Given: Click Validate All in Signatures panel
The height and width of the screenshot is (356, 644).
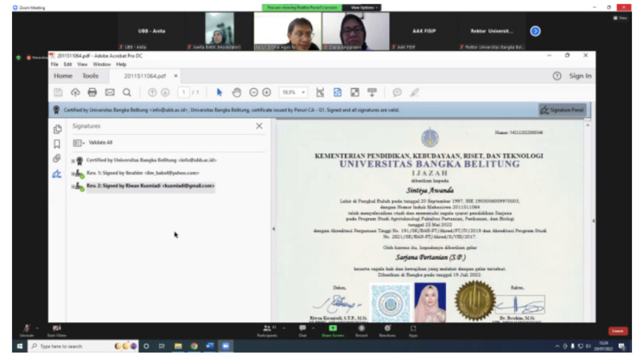Looking at the screenshot, I should point(100,143).
